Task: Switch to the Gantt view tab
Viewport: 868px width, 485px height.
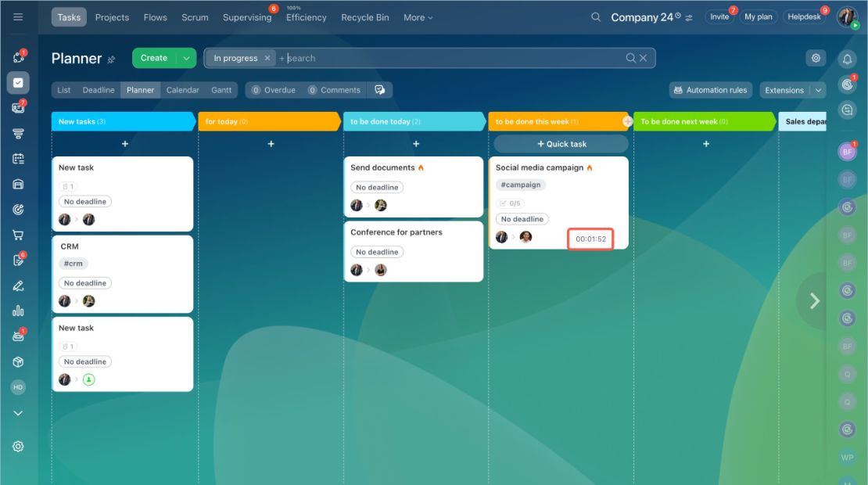Action: (x=221, y=90)
